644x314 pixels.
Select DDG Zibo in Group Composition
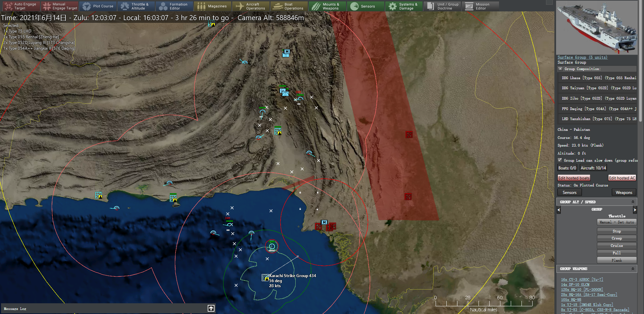click(x=597, y=99)
